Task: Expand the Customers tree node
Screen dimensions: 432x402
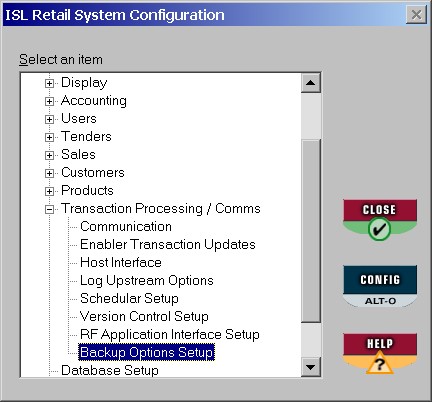Action: pyautogui.click(x=49, y=173)
